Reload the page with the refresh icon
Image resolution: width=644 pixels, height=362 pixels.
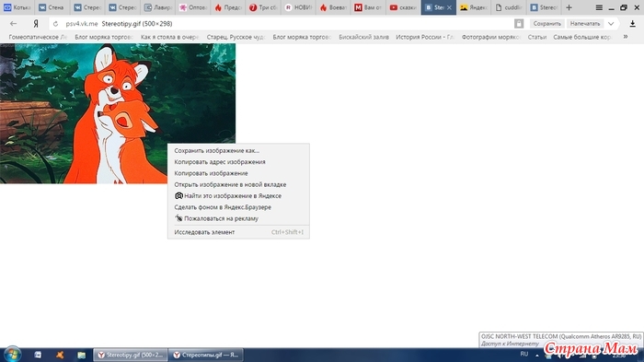(x=55, y=24)
